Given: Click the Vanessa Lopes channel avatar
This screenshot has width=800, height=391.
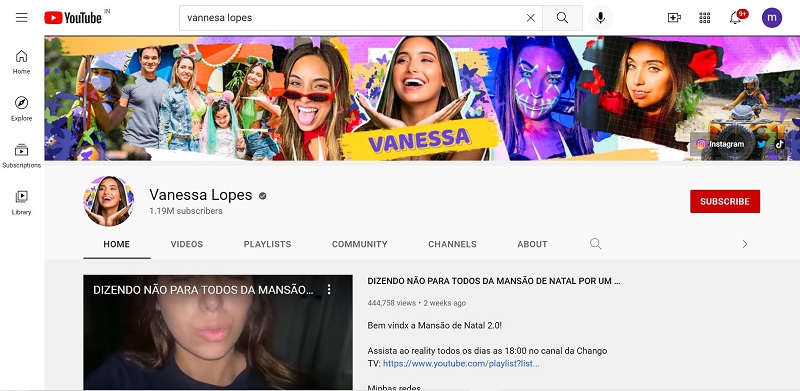Looking at the screenshot, I should click(109, 201).
